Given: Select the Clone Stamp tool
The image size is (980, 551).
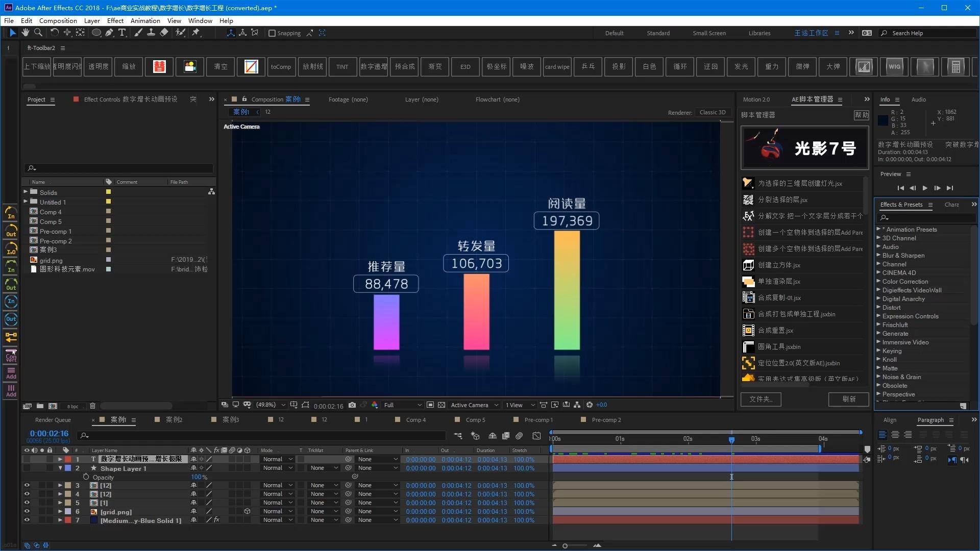Looking at the screenshot, I should (151, 33).
